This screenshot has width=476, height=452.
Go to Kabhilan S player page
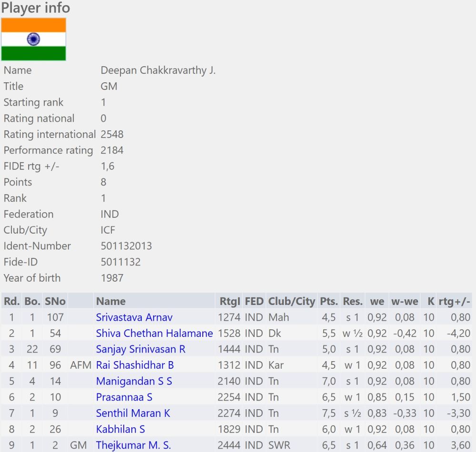pyautogui.click(x=120, y=429)
